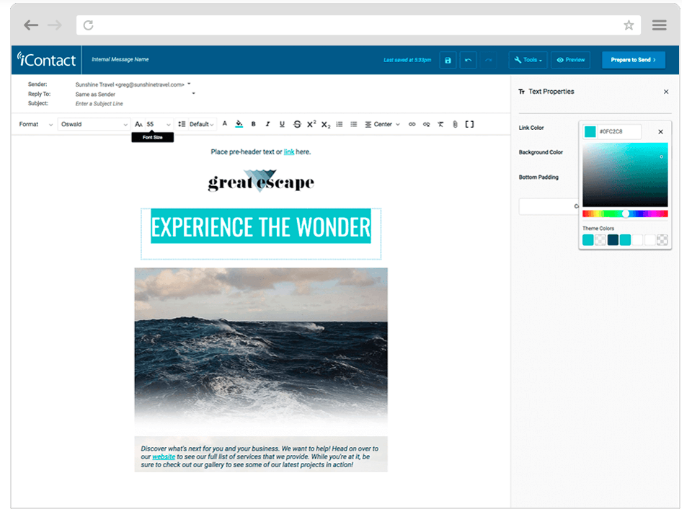Click the Internal Message Name field
The height and width of the screenshot is (512, 682).
pos(120,60)
